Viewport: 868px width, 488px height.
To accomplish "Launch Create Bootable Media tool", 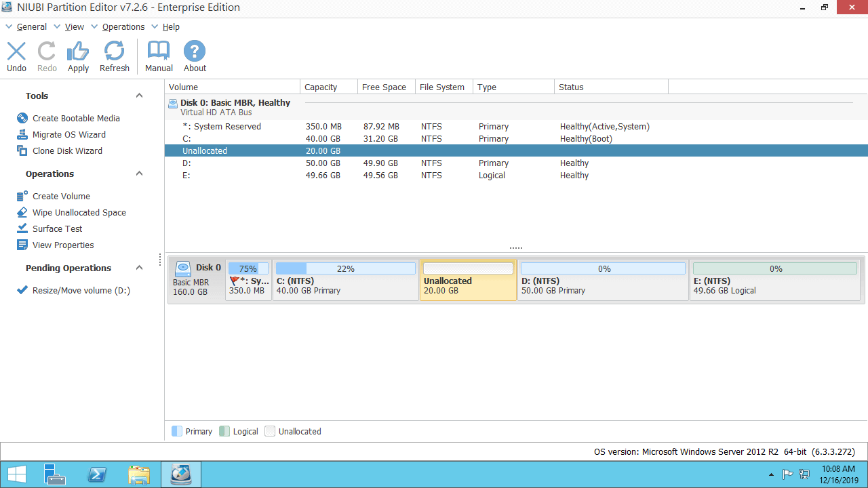I will click(x=76, y=118).
